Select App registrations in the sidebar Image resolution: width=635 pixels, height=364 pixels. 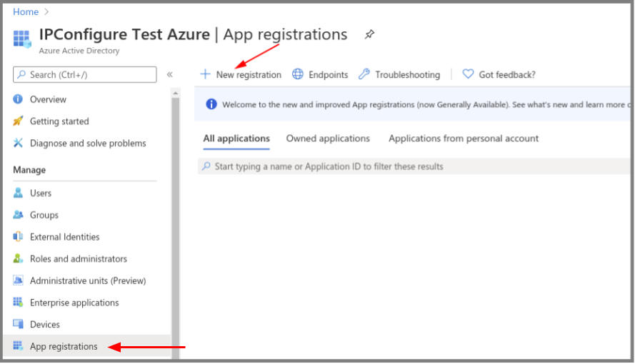[64, 346]
